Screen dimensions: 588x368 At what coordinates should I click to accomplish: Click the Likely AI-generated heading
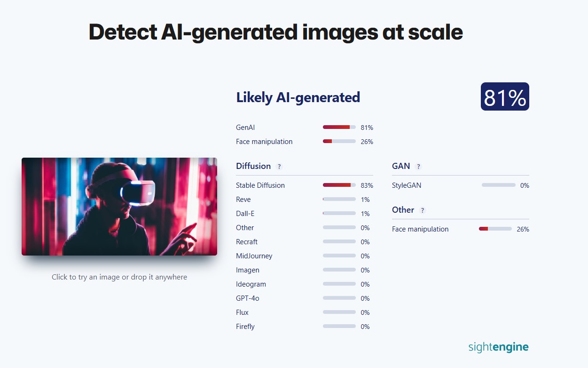click(x=298, y=97)
